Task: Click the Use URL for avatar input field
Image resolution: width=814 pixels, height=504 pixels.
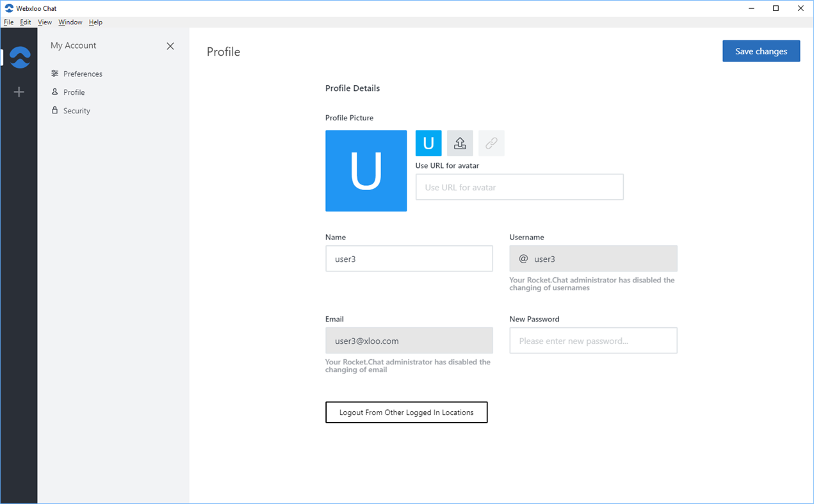Action: (x=519, y=186)
